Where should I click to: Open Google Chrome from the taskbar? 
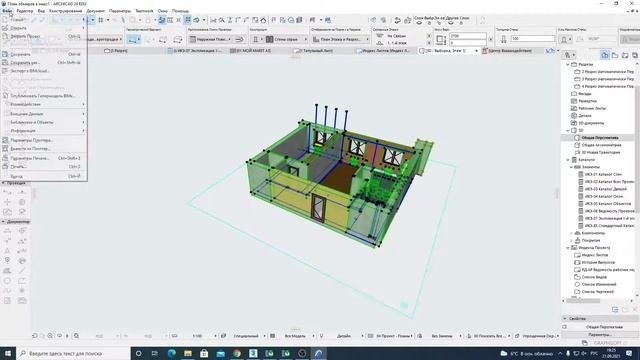click(x=237, y=353)
